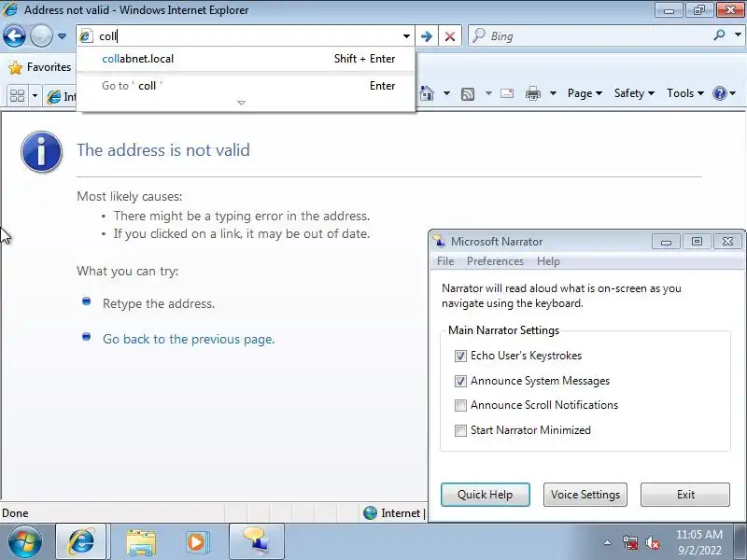
Task: Go back using Internet Explorer's Back arrow
Action: pyautogui.click(x=14, y=35)
